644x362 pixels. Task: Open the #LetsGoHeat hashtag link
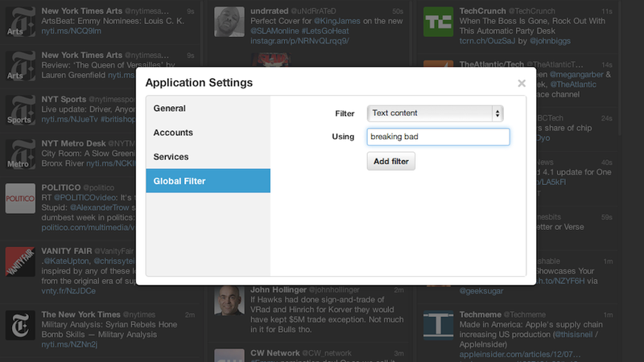(x=325, y=31)
